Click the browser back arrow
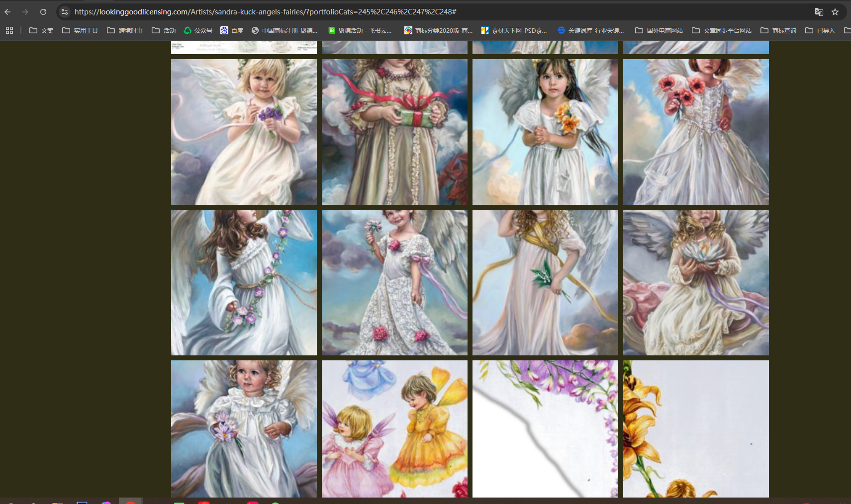This screenshot has width=851, height=504. pyautogui.click(x=7, y=12)
